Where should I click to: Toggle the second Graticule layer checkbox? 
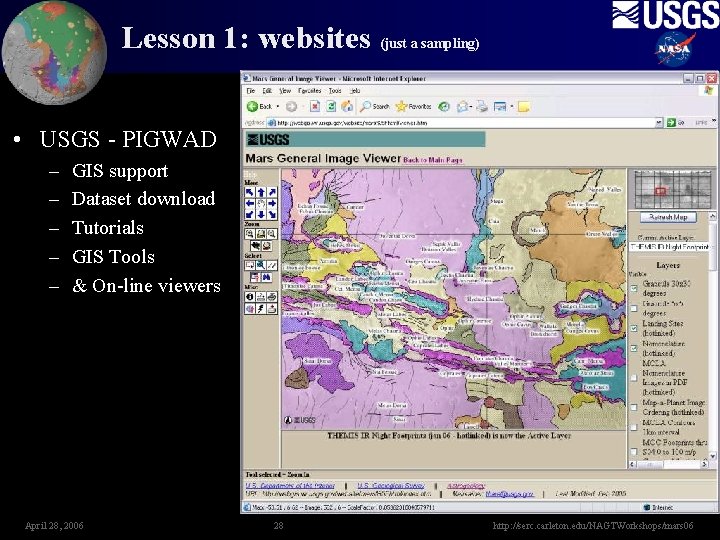634,308
